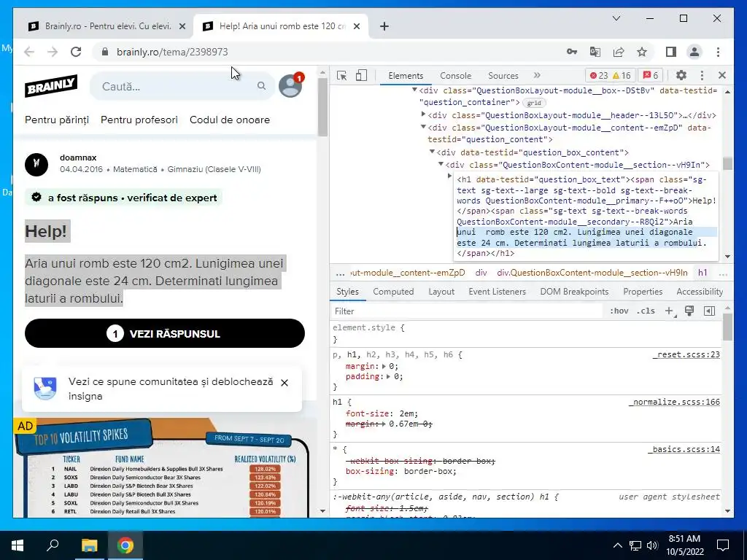Go back to previous page
This screenshot has height=560, width=747.
click(x=29, y=52)
